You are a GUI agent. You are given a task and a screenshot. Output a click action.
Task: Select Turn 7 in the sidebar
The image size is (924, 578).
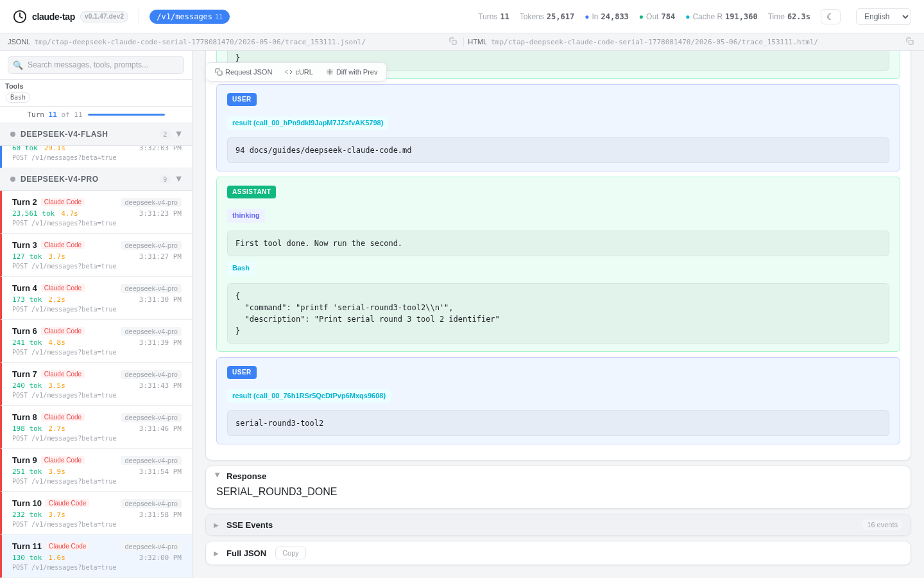coord(96,384)
